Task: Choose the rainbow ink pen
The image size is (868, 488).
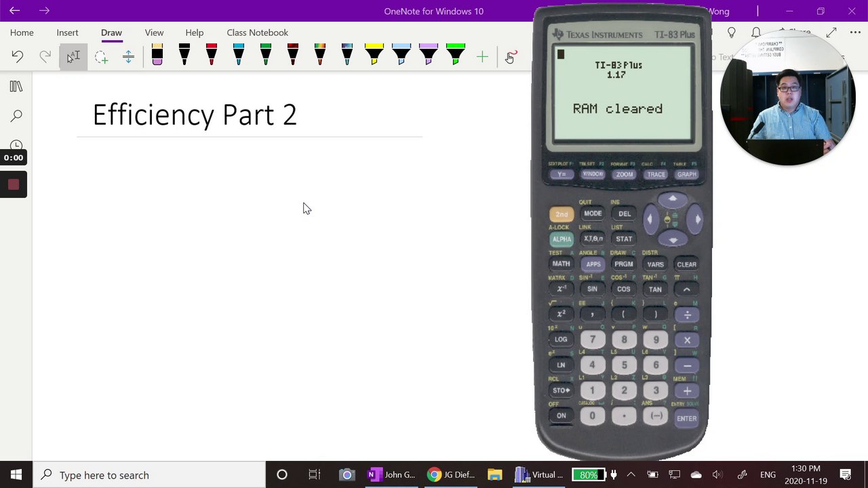Action: pos(320,55)
